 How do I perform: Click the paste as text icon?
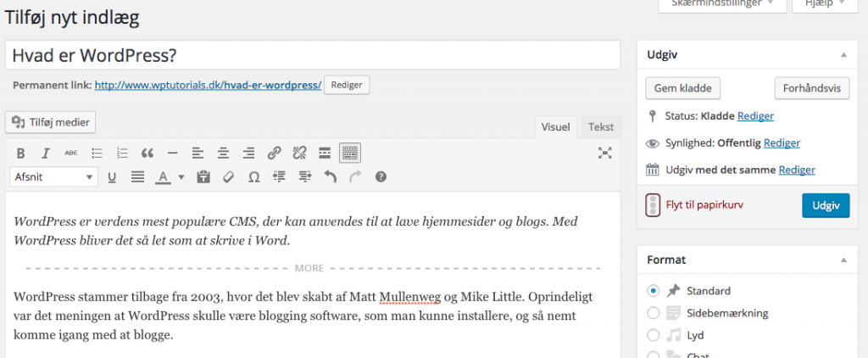point(203,177)
